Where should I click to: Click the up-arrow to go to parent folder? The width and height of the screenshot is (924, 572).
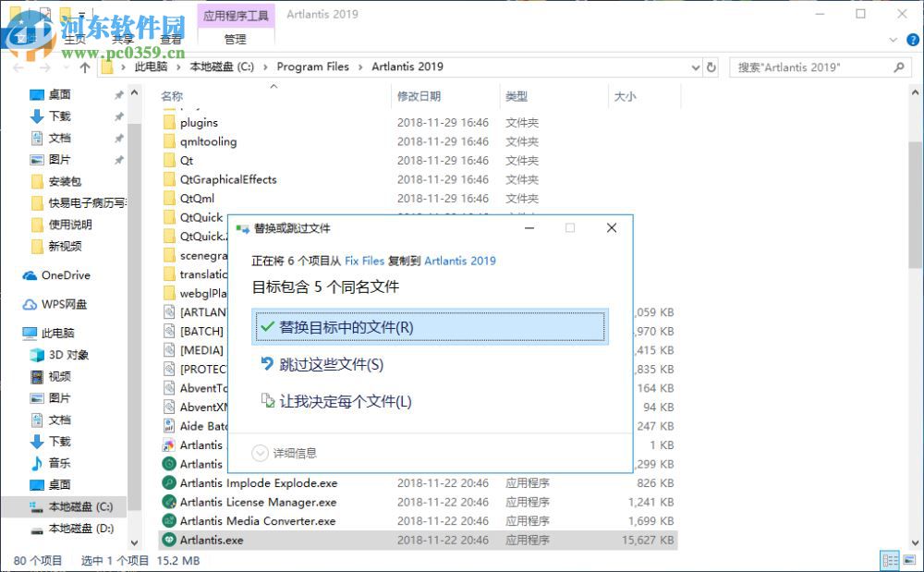(x=84, y=67)
